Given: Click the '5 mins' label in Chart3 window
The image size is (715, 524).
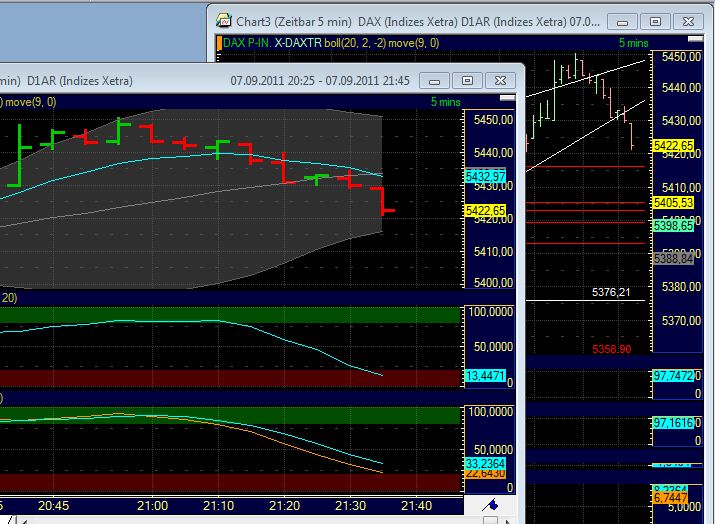Looking at the screenshot, I should pyautogui.click(x=633, y=43).
